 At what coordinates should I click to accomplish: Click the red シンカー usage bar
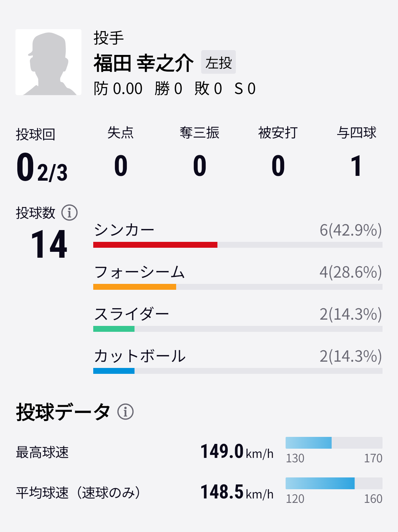(155, 245)
